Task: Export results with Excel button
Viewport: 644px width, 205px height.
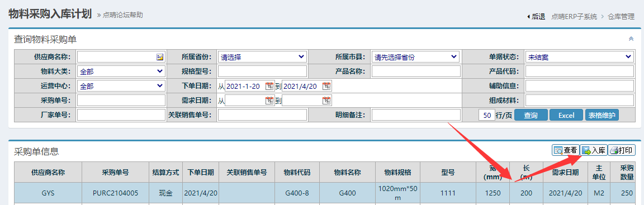Action: 566,115
